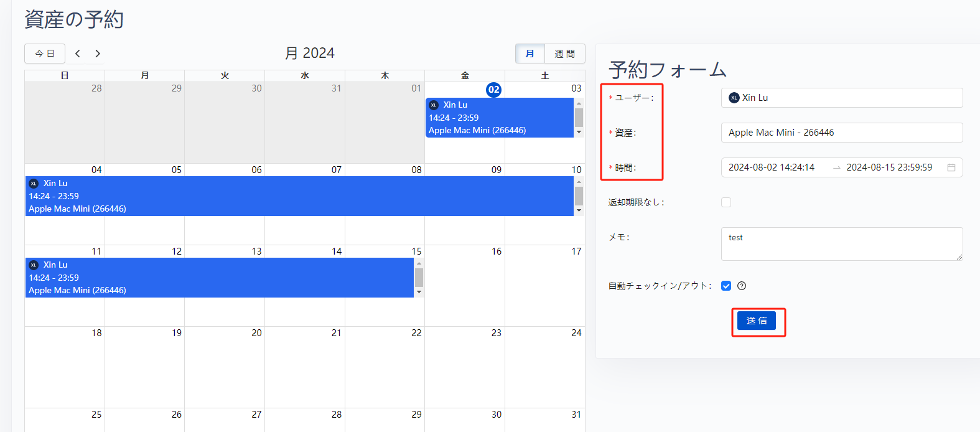980x432 pixels.
Task: Click the 金 weekday header
Action: click(x=465, y=76)
